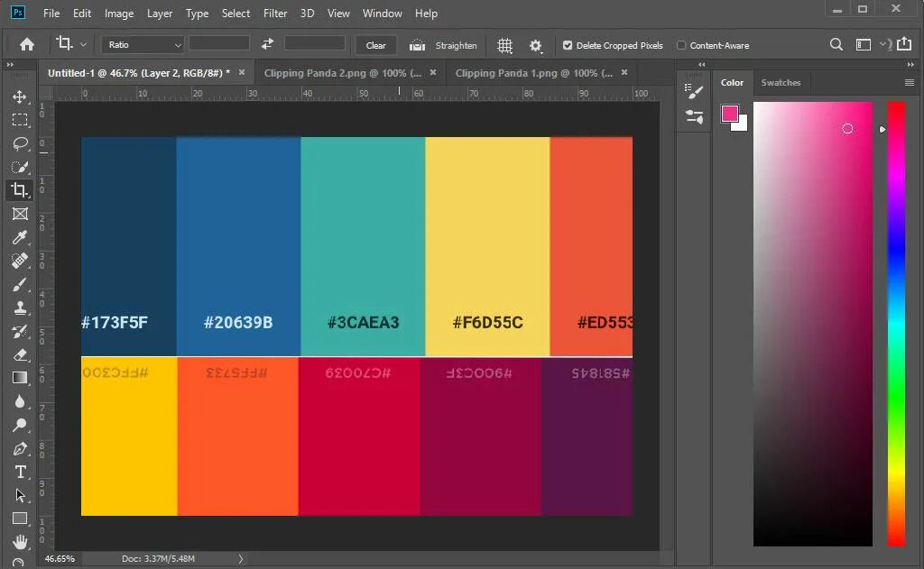The width and height of the screenshot is (924, 569).
Task: Collapse the right panel dock arrows
Action: [x=910, y=64]
